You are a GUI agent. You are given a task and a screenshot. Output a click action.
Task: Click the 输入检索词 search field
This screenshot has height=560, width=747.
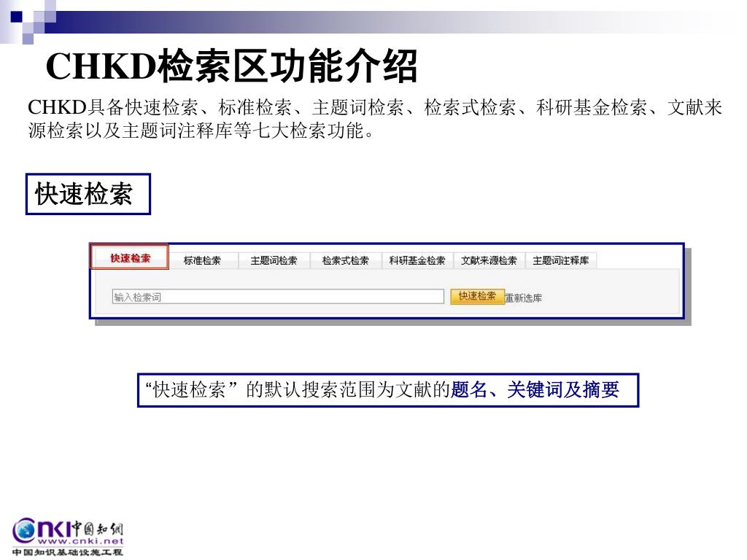[278, 297]
